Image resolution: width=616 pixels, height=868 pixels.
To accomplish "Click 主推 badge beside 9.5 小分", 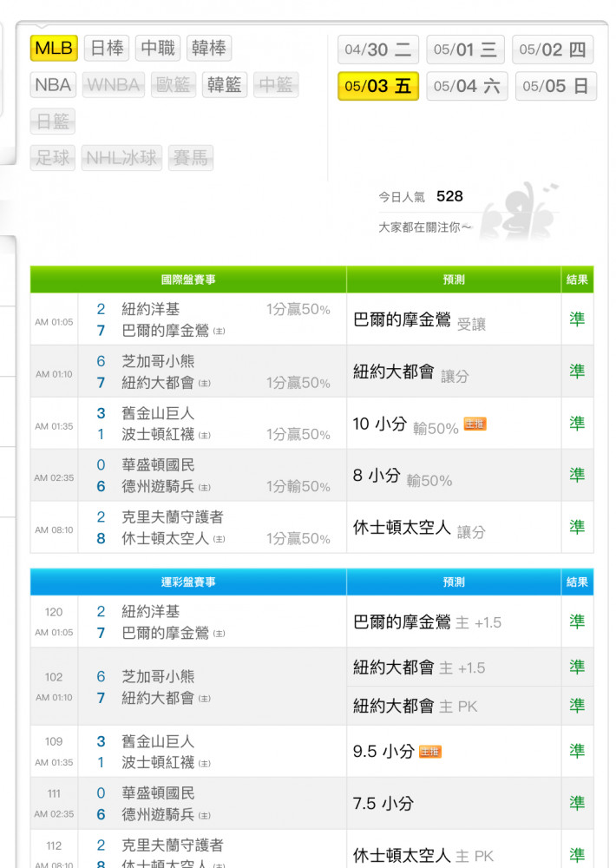I will tap(430, 752).
